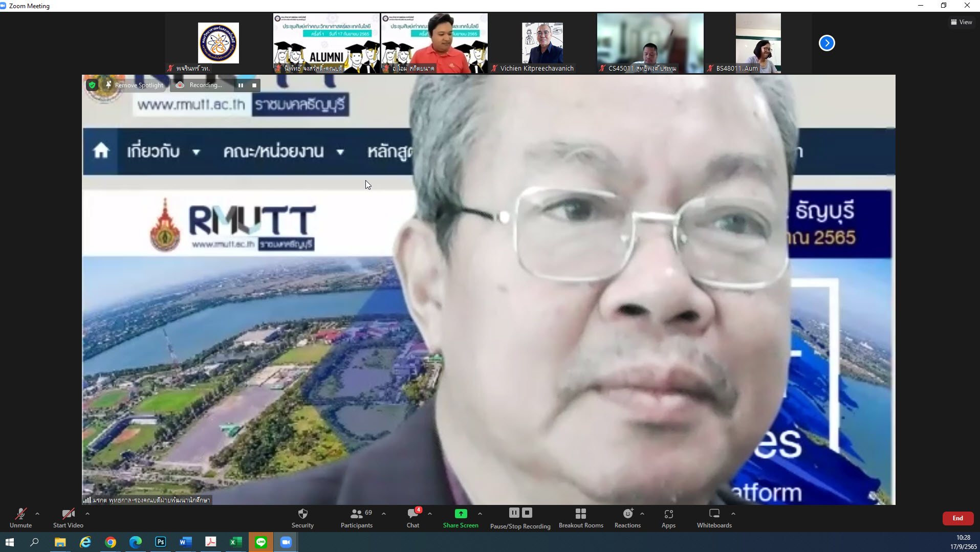Viewport: 980px width, 552px height.
Task: Click the green encryption shield icon
Action: tap(92, 85)
